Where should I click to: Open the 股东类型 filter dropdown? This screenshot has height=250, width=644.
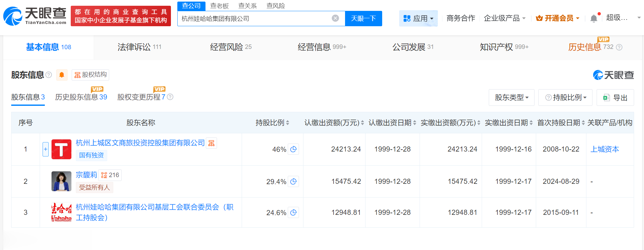point(511,98)
